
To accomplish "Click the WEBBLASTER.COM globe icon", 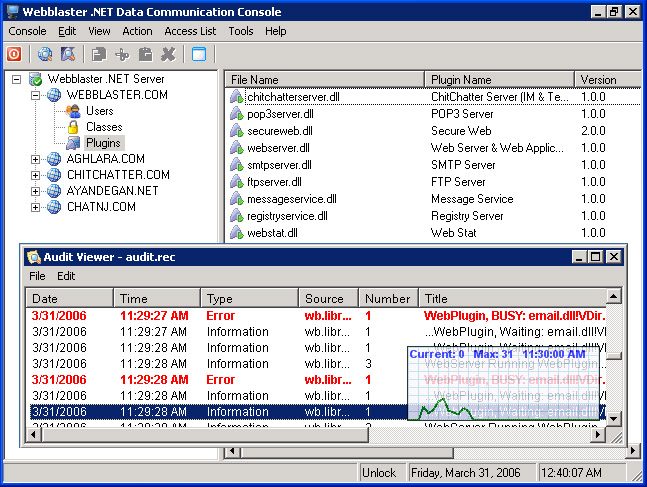I will click(54, 95).
